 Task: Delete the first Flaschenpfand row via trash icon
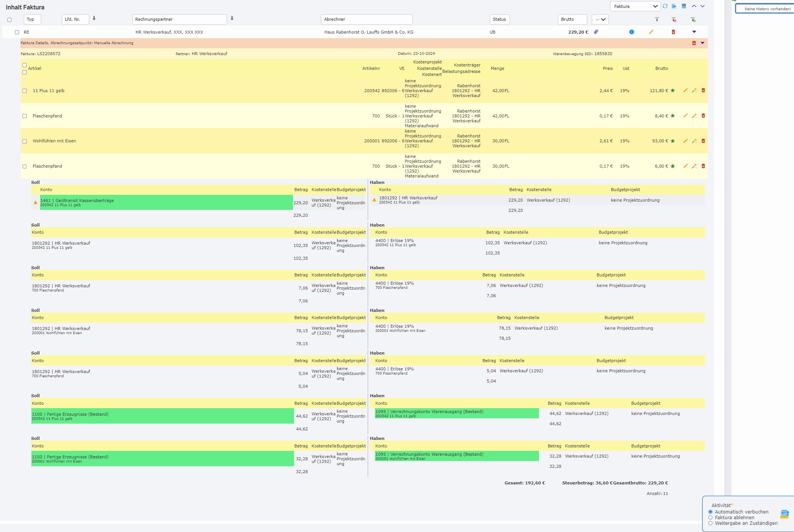(x=703, y=116)
